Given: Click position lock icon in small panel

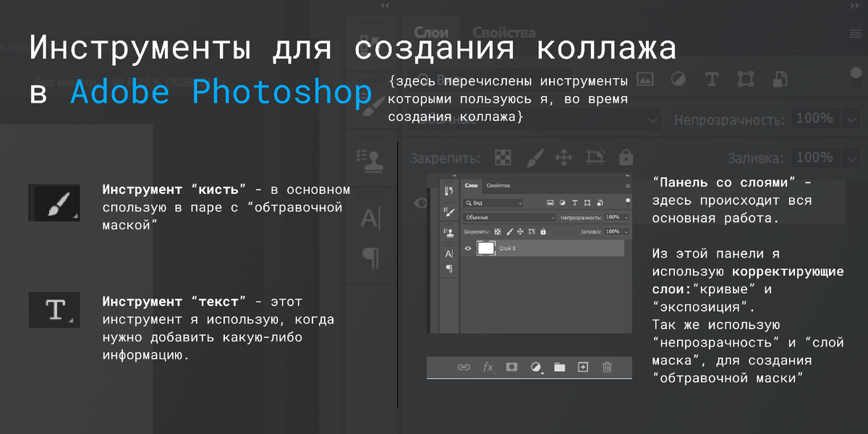Looking at the screenshot, I should (x=520, y=231).
